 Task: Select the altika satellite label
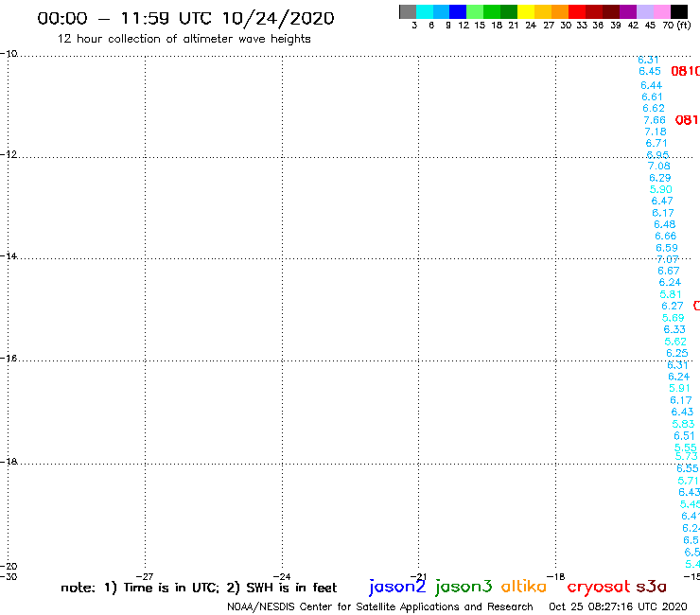click(x=524, y=586)
